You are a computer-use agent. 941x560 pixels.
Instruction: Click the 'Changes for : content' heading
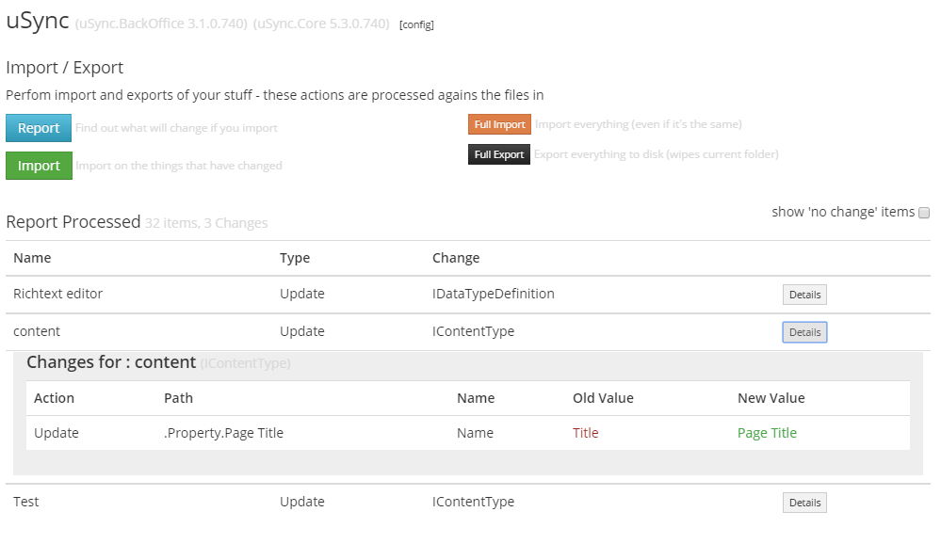pos(111,362)
